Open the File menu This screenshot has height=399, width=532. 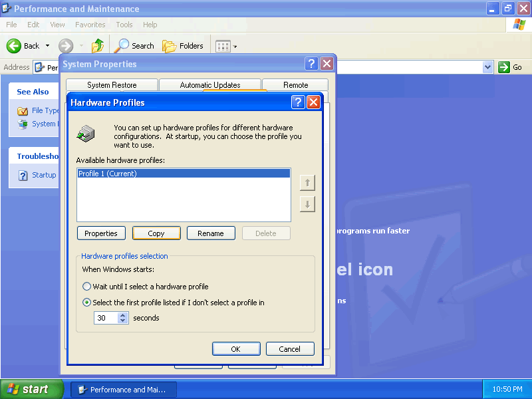[11, 25]
